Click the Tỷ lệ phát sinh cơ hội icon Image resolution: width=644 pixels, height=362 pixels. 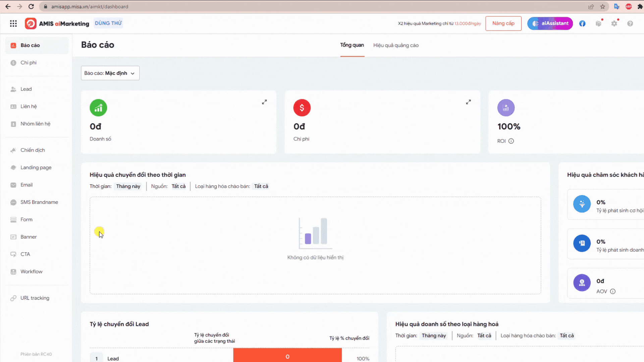[x=582, y=204]
